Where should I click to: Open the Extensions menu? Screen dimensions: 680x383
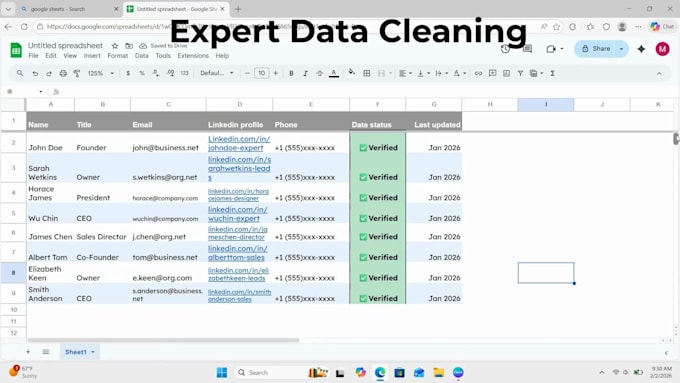click(193, 56)
